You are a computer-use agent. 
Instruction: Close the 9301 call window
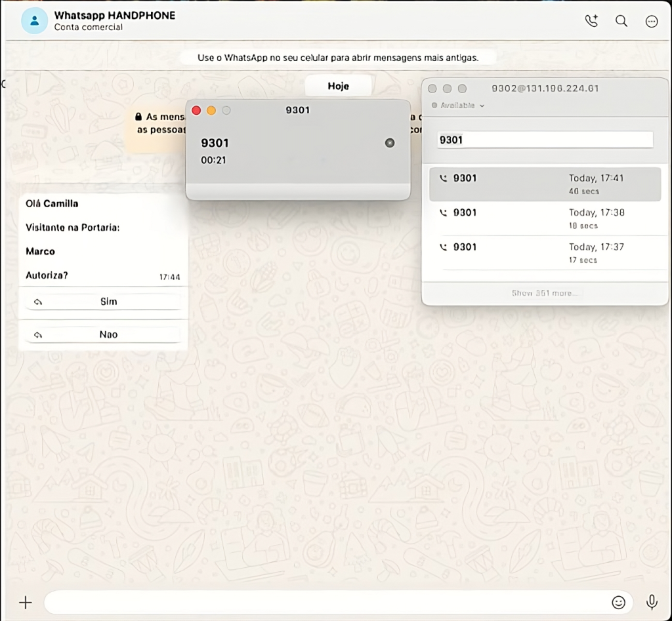[196, 111]
